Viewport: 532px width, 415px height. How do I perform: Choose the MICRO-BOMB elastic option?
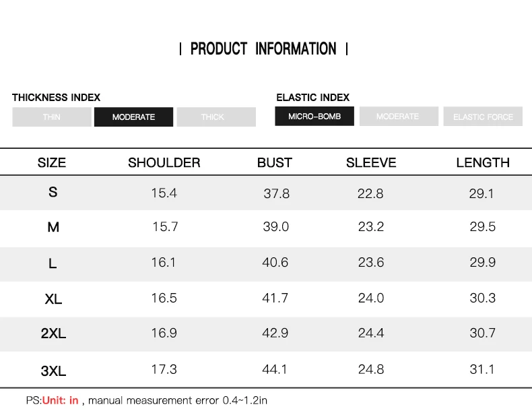(x=314, y=117)
